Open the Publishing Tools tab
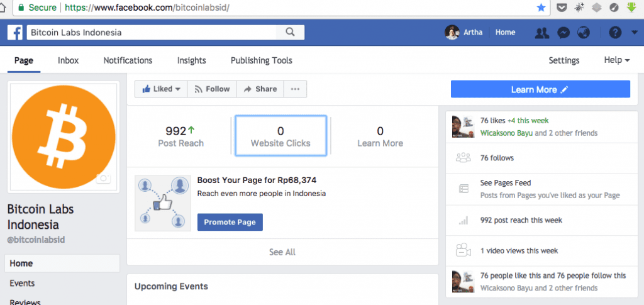This screenshot has height=305, width=644. click(x=261, y=60)
